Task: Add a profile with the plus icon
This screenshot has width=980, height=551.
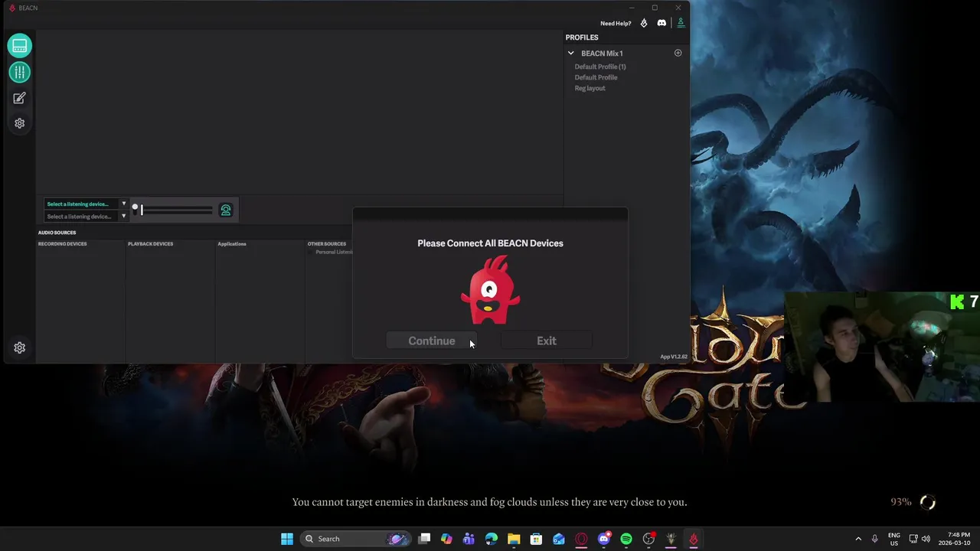Action: point(678,53)
